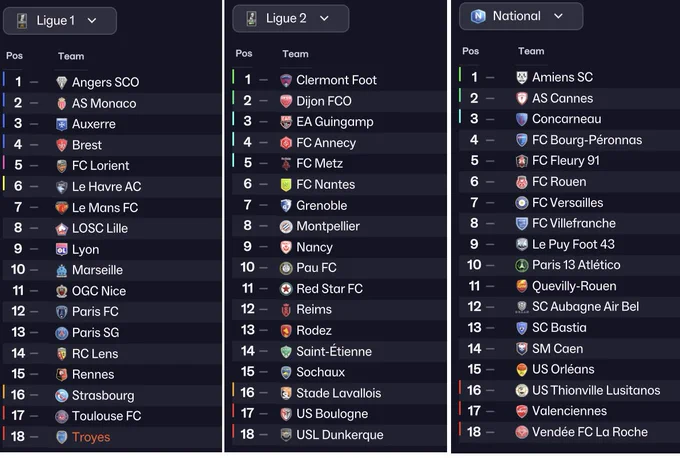Viewport: 680px width, 458px height.
Task: Click the Lyon club badge
Action: [x=62, y=249]
